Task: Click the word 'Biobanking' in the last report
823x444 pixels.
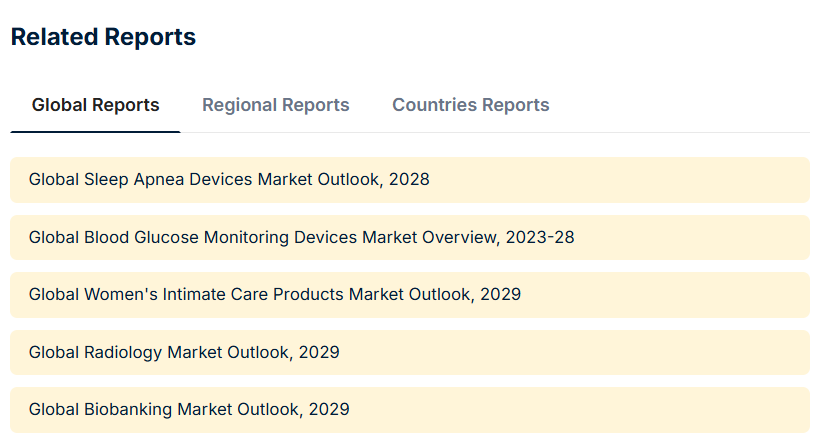Action: (x=128, y=409)
